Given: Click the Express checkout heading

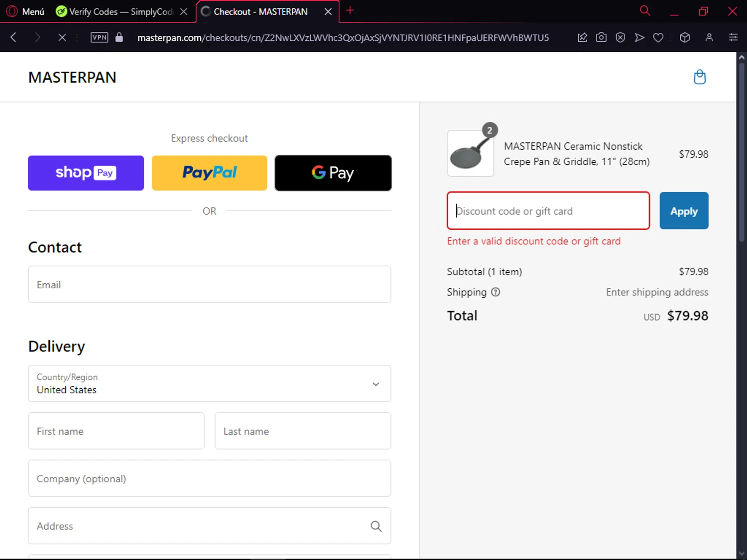Looking at the screenshot, I should click(209, 138).
